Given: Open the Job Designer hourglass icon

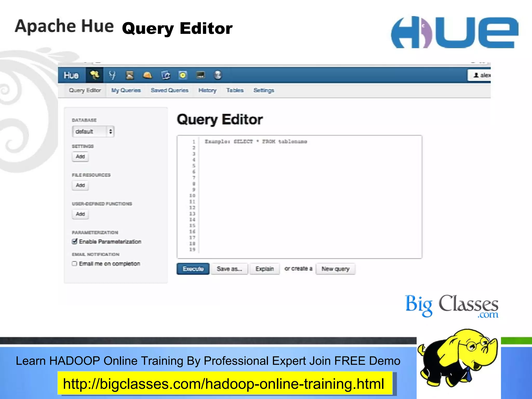Looking at the screenshot, I should tap(130, 75).
